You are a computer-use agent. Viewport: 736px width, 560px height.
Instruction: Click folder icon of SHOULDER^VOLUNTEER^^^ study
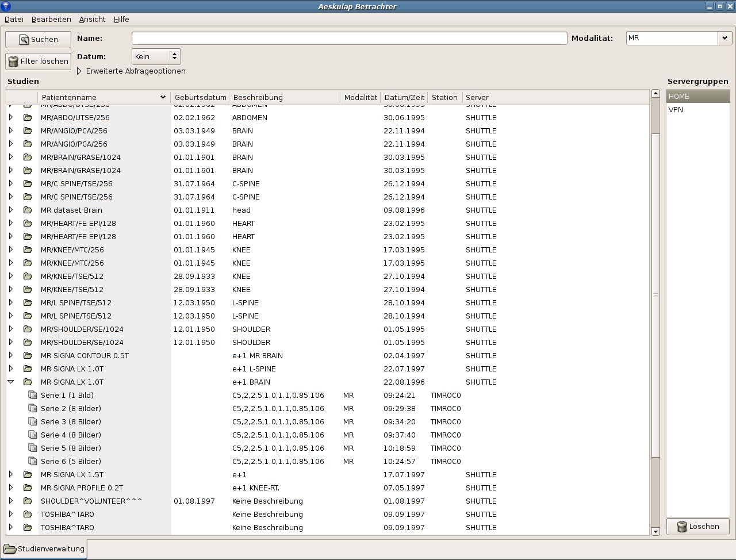[x=28, y=501]
